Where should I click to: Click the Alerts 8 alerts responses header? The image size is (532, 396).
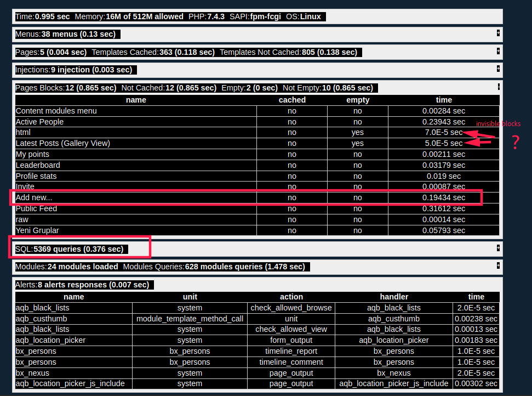(82, 285)
